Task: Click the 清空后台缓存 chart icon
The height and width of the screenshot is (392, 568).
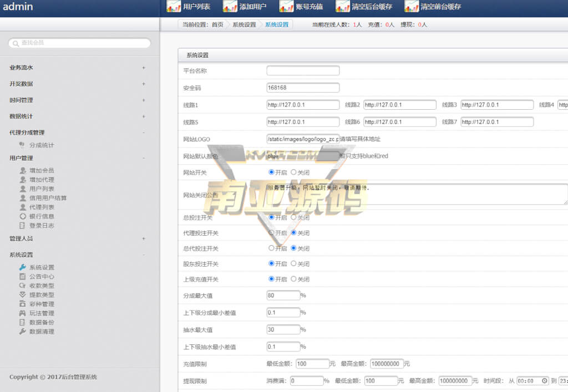Action: [x=343, y=6]
